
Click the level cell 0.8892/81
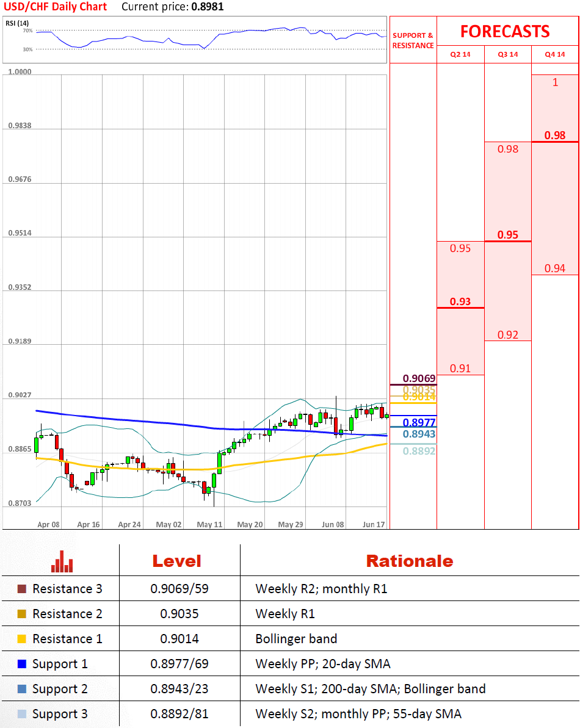tap(179, 714)
